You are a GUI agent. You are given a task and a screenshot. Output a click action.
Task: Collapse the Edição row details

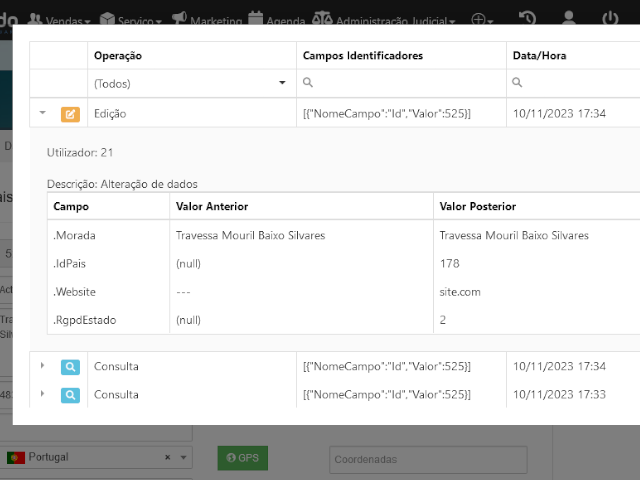tap(43, 114)
